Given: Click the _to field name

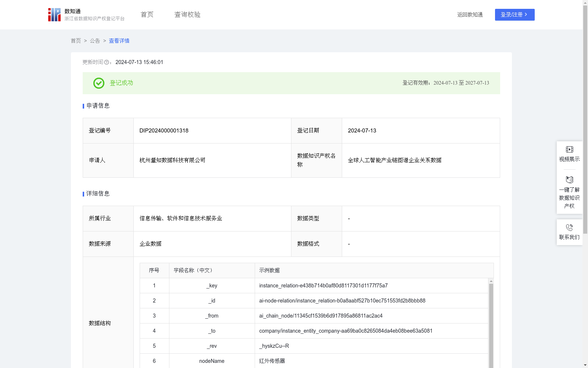Looking at the screenshot, I should point(212,331).
